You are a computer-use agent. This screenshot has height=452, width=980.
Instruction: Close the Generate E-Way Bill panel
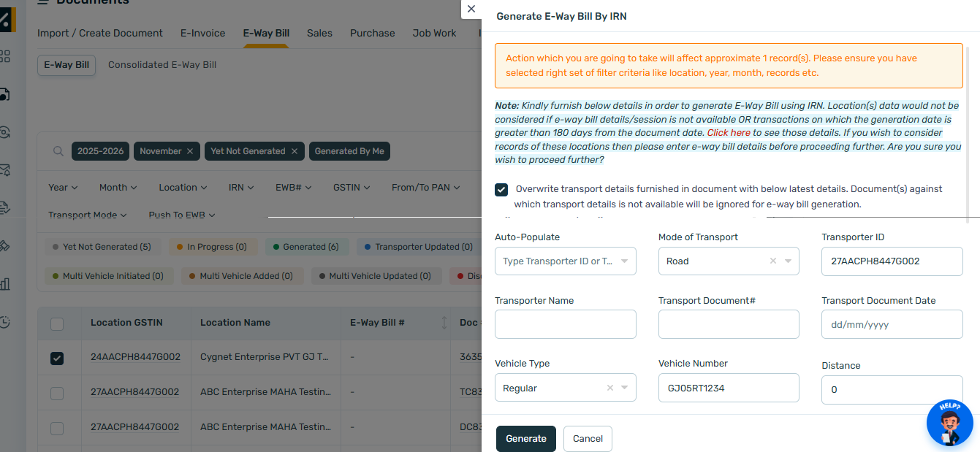(x=471, y=9)
